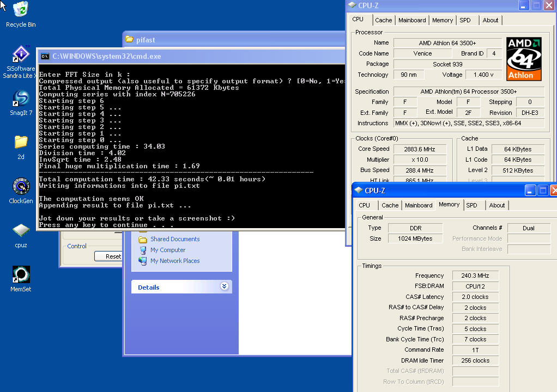The image size is (557, 392).
Task: Open Memory tab in upper CPU-Z
Action: tap(442, 20)
